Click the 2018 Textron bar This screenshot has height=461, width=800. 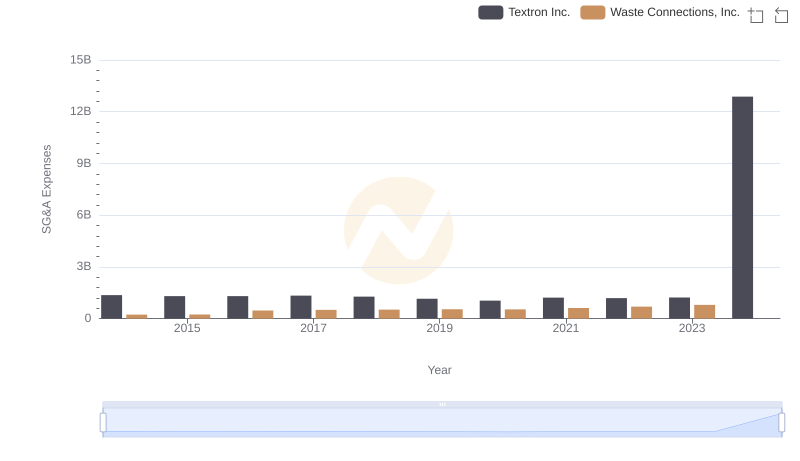pyautogui.click(x=364, y=308)
